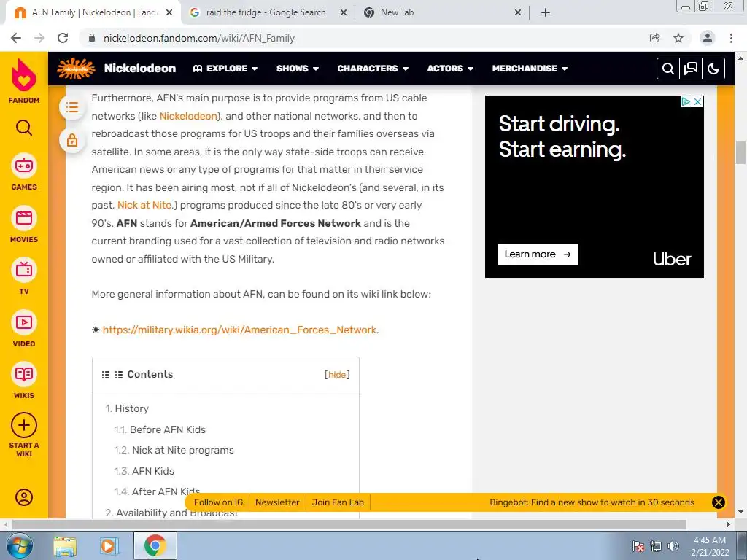
Task: Open the sidebar search magnifier icon
Action: pyautogui.click(x=24, y=128)
